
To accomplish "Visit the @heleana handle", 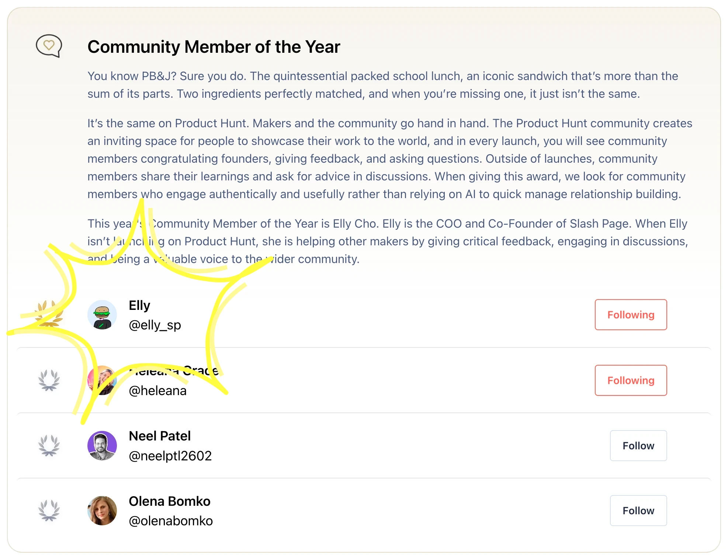I will point(158,391).
